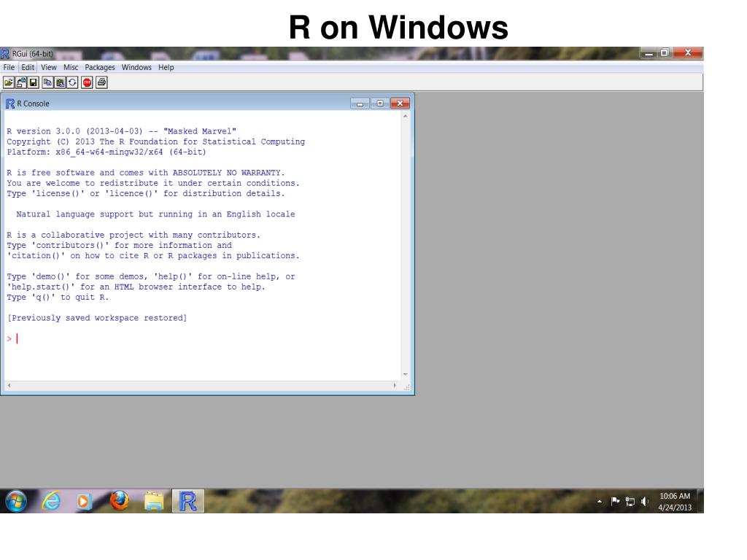Click the "Type 'q()' to quit R" line
The height and width of the screenshot is (560, 747).
58,297
